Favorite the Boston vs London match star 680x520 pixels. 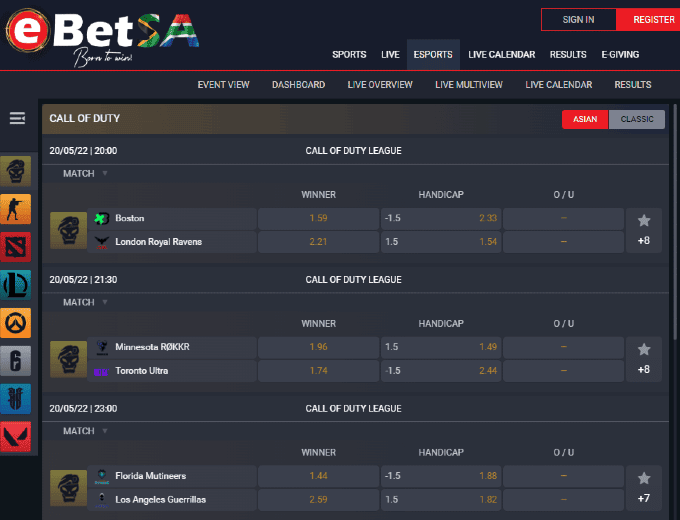click(644, 220)
